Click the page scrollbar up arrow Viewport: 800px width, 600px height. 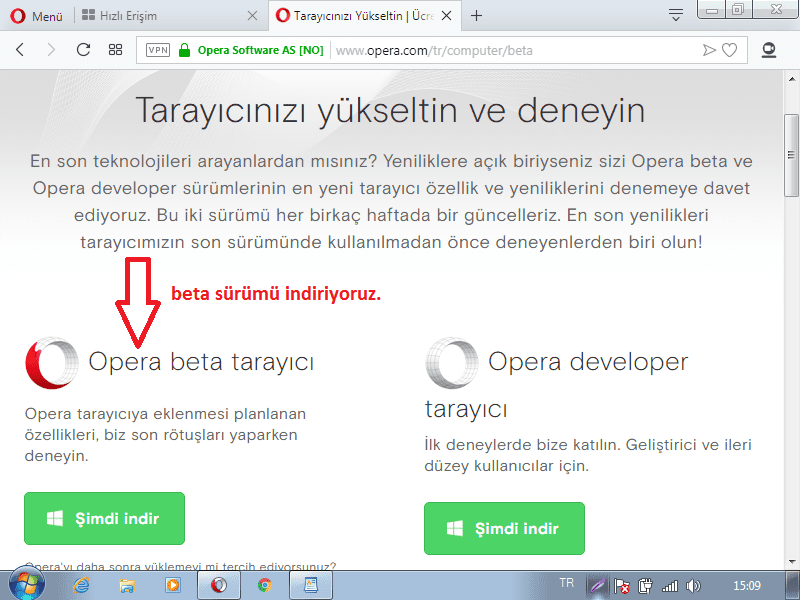(x=792, y=79)
